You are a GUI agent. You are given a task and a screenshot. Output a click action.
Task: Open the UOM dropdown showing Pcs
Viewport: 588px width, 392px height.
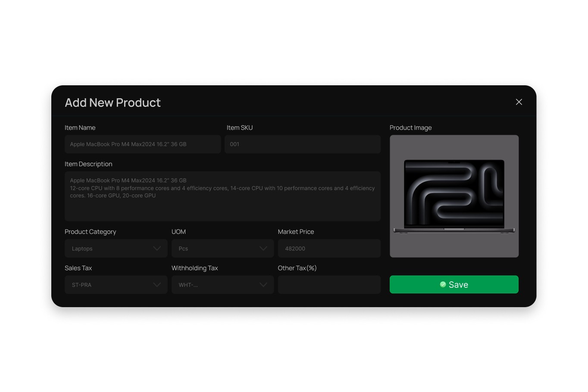pos(222,249)
